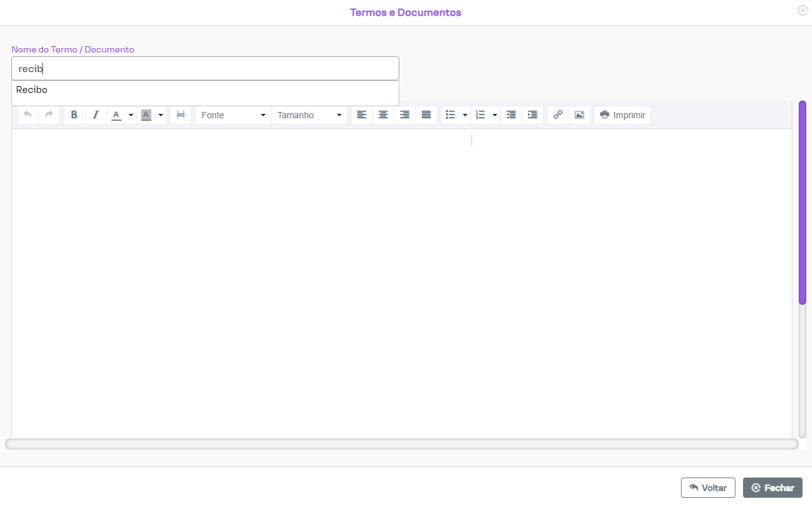Select the Recibo autocomplete suggestion
Viewport: 812px width, 506px height.
point(32,90)
